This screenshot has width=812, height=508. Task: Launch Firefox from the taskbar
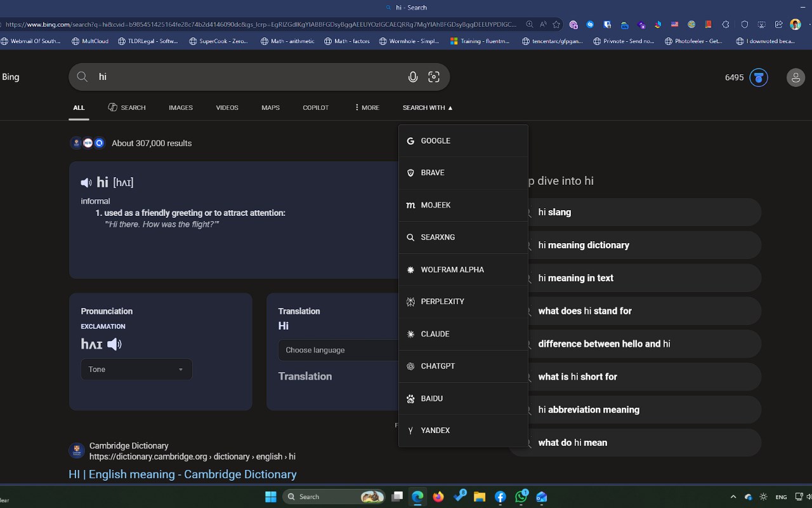click(x=438, y=497)
